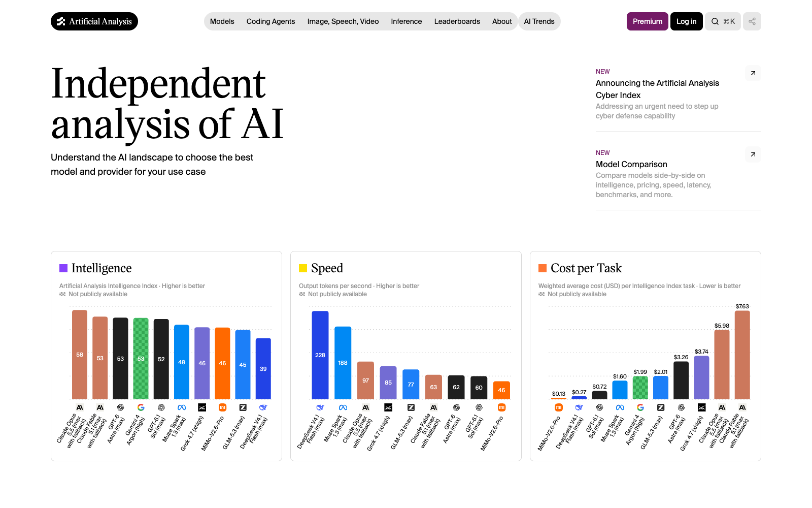Image resolution: width=812 pixels, height=508 pixels.
Task: Open the Model Comparison link
Action: click(x=631, y=164)
